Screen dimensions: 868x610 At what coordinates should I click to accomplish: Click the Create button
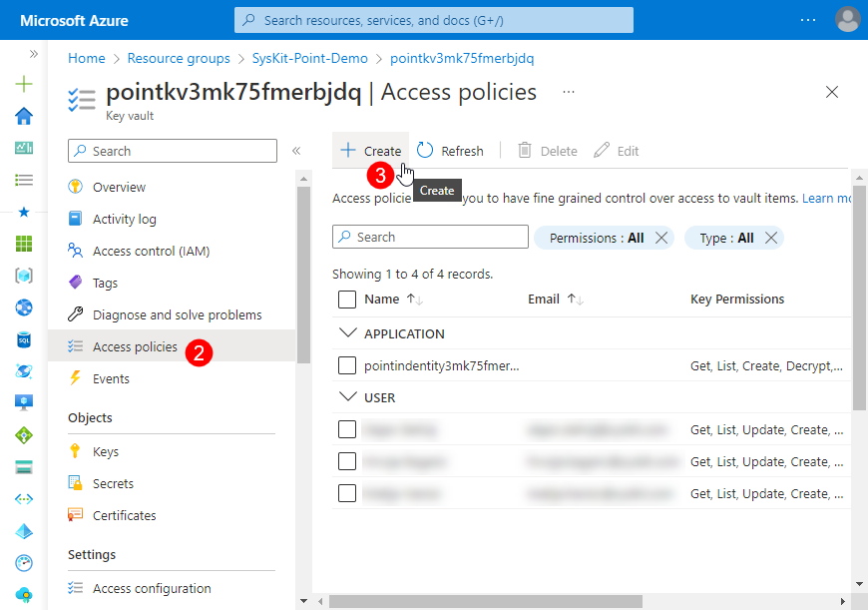pyautogui.click(x=370, y=151)
